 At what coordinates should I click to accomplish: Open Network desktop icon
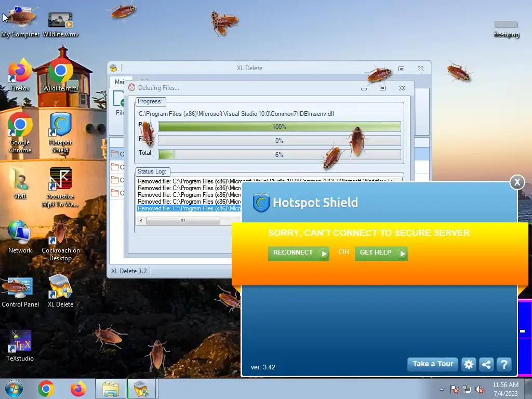tap(20, 237)
